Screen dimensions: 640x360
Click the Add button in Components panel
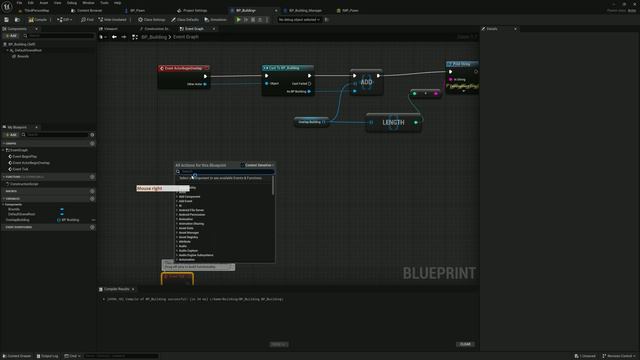click(x=11, y=36)
